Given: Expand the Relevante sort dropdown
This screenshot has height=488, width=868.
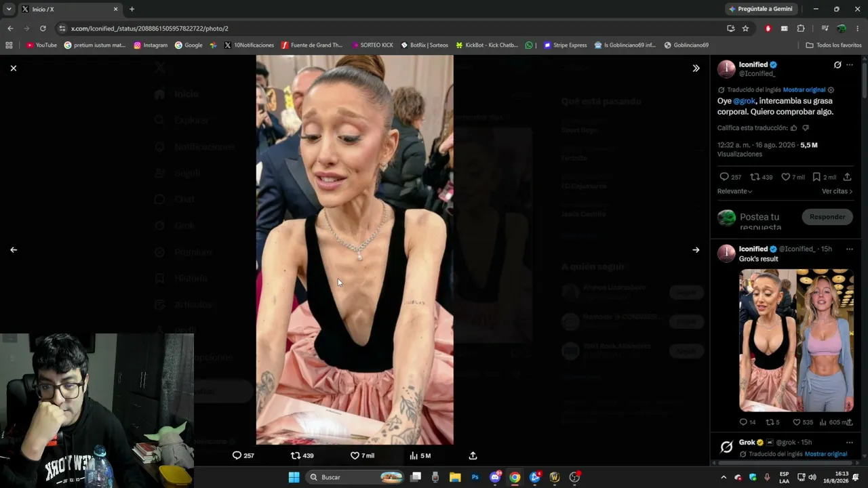Looking at the screenshot, I should tap(735, 191).
